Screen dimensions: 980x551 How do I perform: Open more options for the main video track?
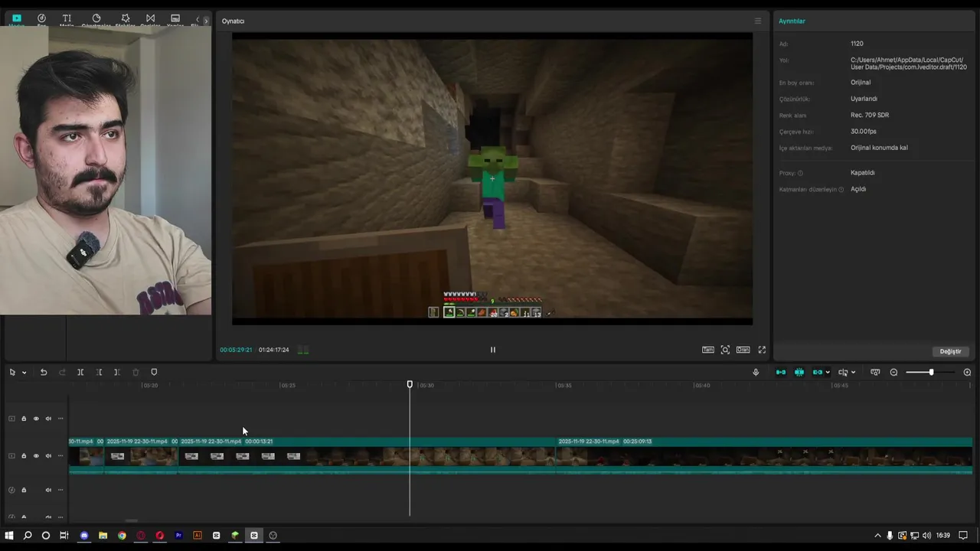tap(60, 456)
